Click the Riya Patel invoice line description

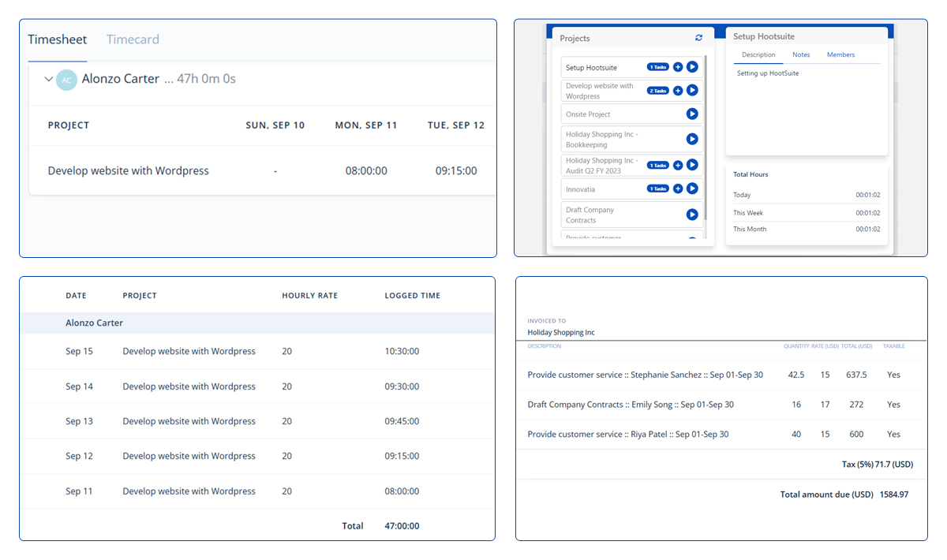pos(628,434)
